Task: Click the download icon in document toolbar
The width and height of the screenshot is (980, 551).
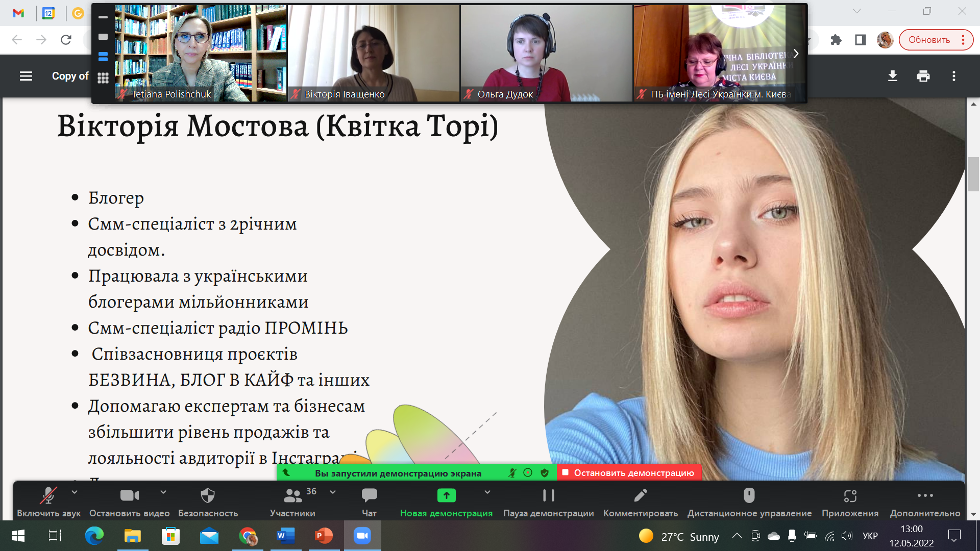Action: pos(892,77)
